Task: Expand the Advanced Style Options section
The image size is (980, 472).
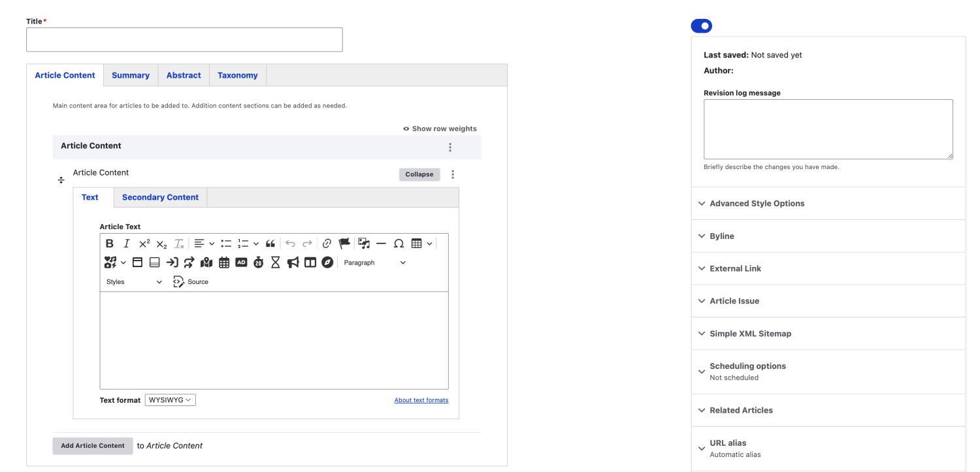Action: point(757,203)
